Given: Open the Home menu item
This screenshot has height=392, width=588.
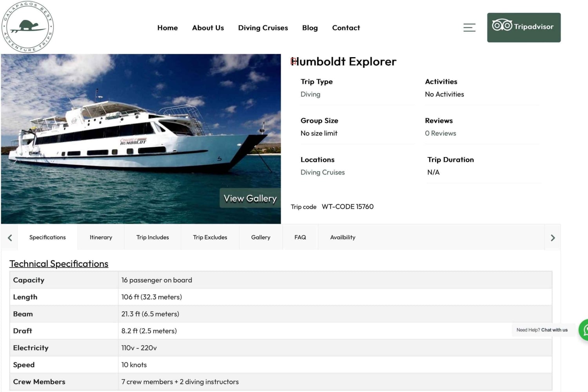Looking at the screenshot, I should point(167,28).
